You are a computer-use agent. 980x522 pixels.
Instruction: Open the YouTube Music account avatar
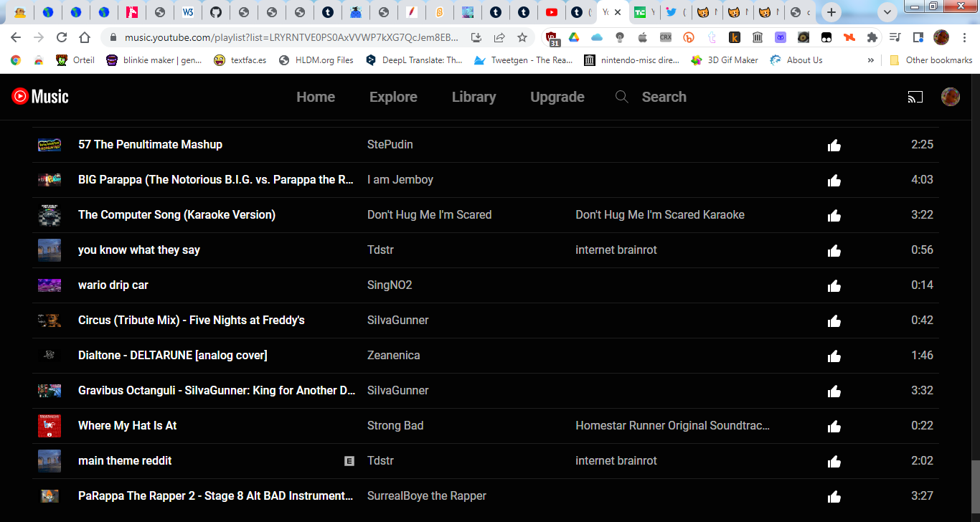951,97
